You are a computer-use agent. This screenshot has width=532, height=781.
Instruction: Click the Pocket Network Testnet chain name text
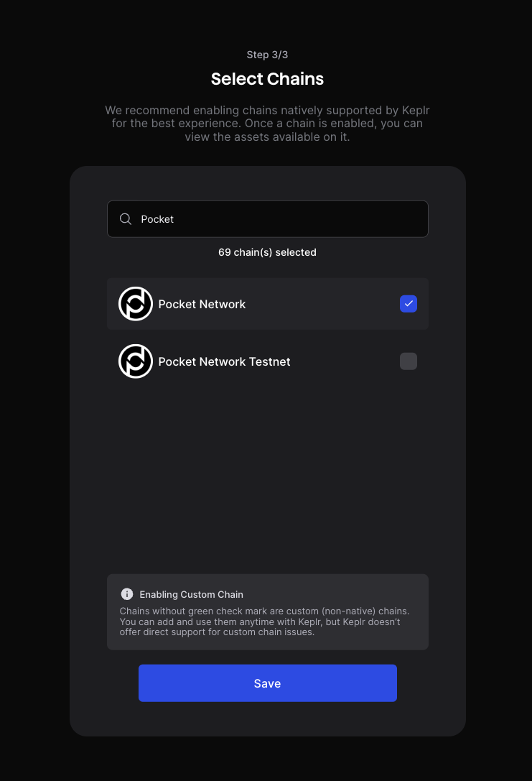coord(224,361)
